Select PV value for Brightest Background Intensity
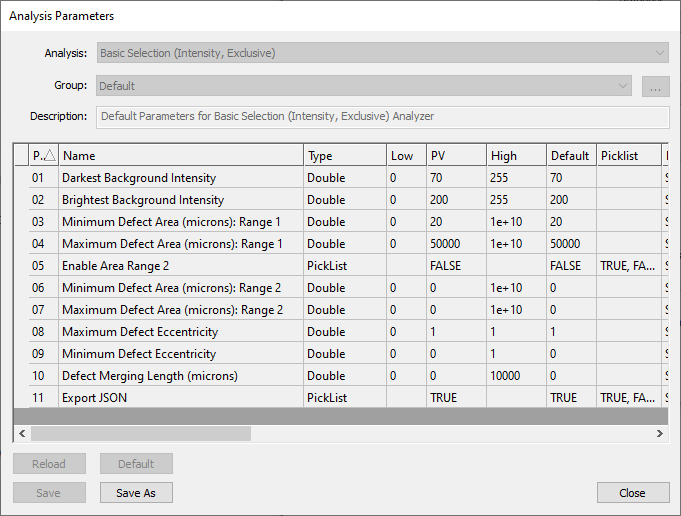This screenshot has width=681, height=516. pyautogui.click(x=454, y=200)
